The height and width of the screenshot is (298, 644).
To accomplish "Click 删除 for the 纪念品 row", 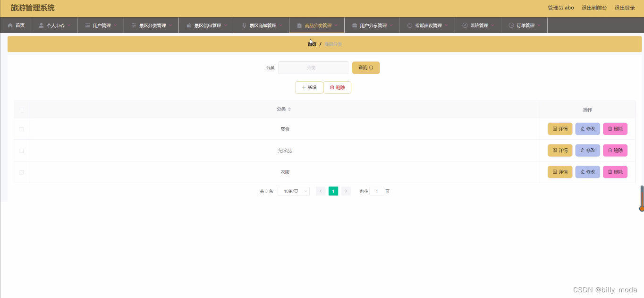I will point(615,150).
